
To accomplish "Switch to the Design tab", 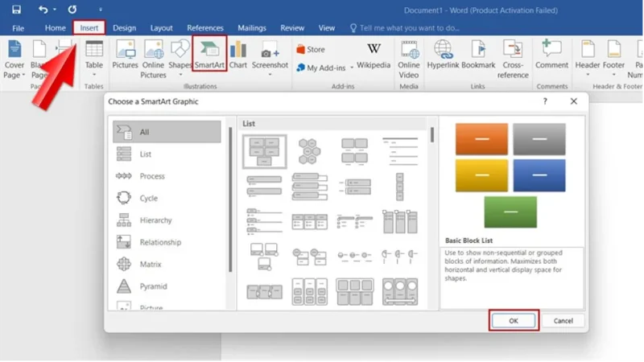I will 124,28.
